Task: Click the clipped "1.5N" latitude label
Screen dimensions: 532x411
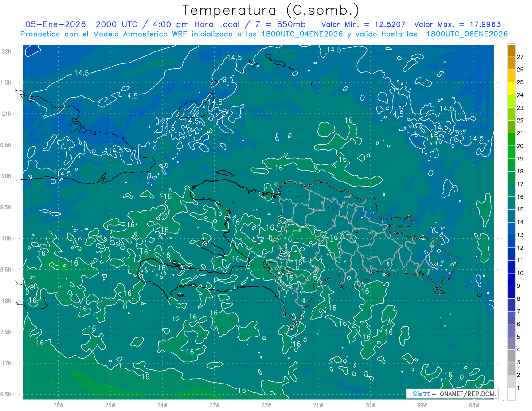Action: [6, 82]
